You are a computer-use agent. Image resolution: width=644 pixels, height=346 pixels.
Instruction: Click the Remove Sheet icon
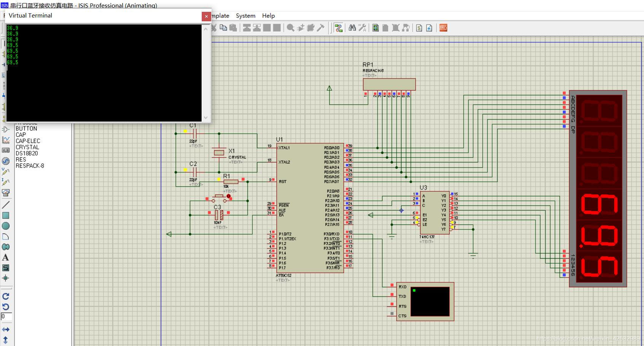tap(396, 28)
